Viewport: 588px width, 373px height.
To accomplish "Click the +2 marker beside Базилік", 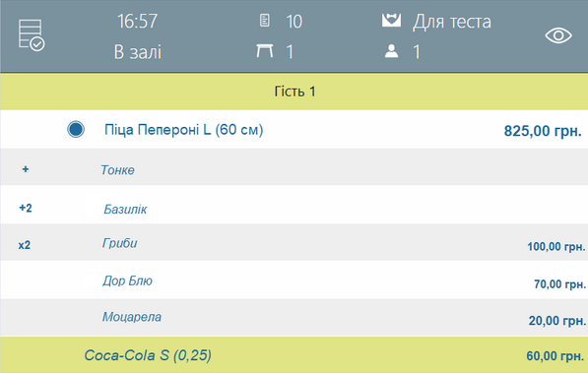I will (26, 208).
